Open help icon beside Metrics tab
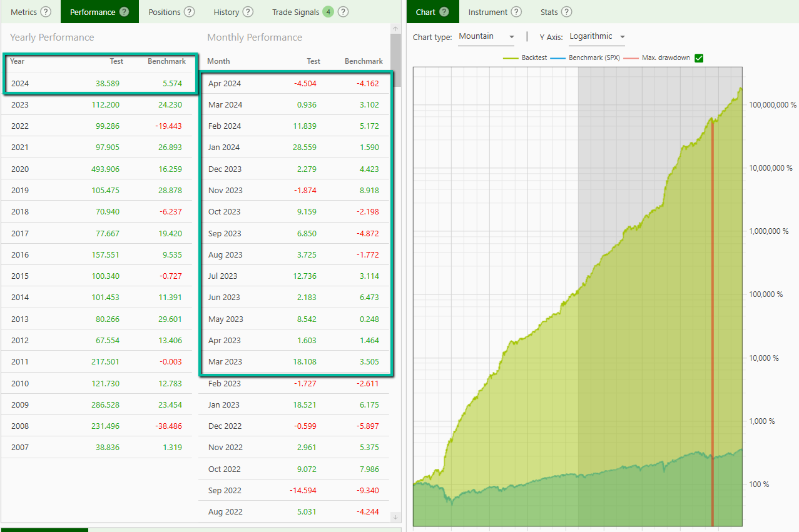 (x=46, y=12)
